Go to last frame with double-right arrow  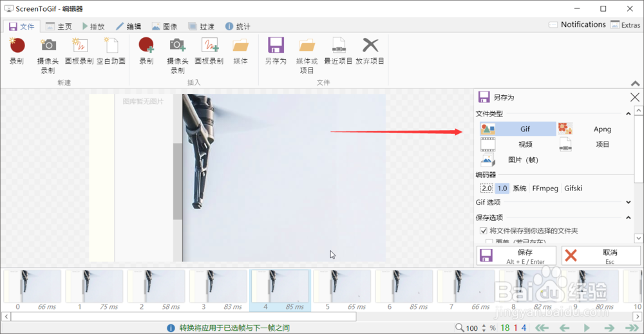(632, 328)
